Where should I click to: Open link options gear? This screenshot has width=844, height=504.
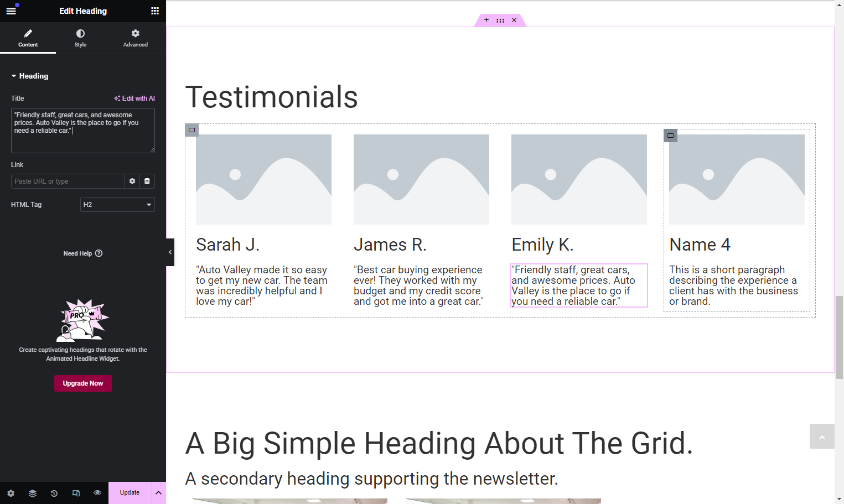pos(132,181)
